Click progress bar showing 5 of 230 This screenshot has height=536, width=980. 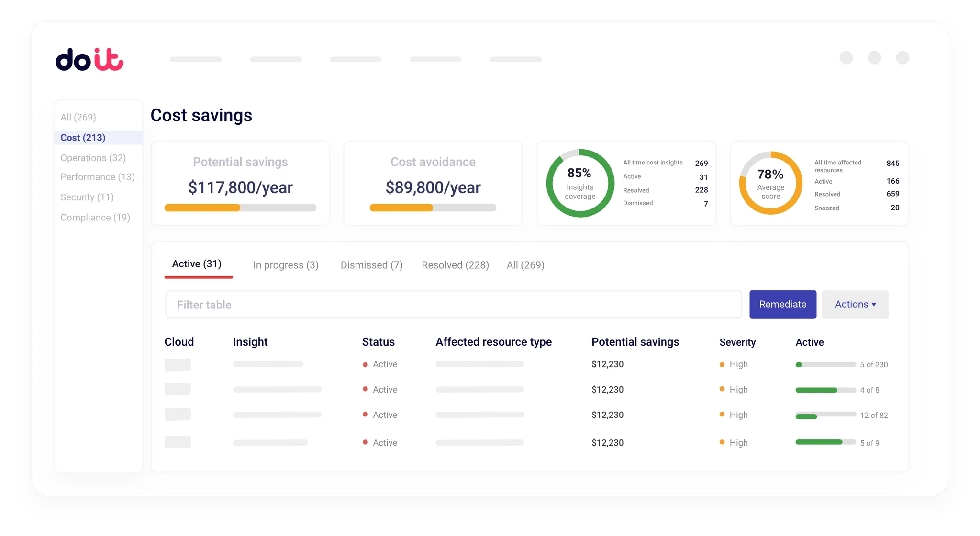tap(825, 365)
